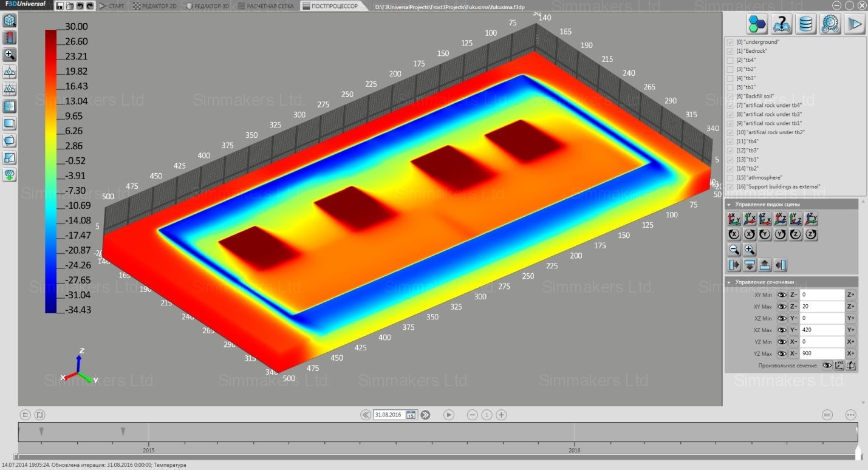Set scene view to YX axes

[749, 219]
